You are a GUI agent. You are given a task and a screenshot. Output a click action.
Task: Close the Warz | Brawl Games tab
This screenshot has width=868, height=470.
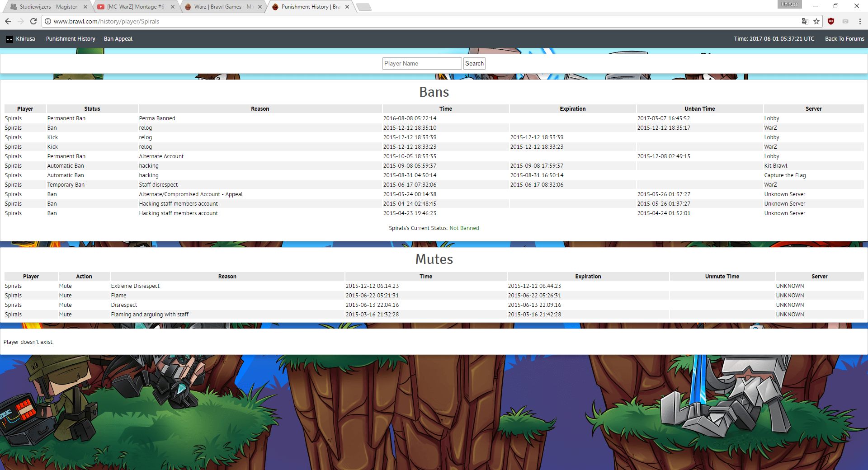260,7
